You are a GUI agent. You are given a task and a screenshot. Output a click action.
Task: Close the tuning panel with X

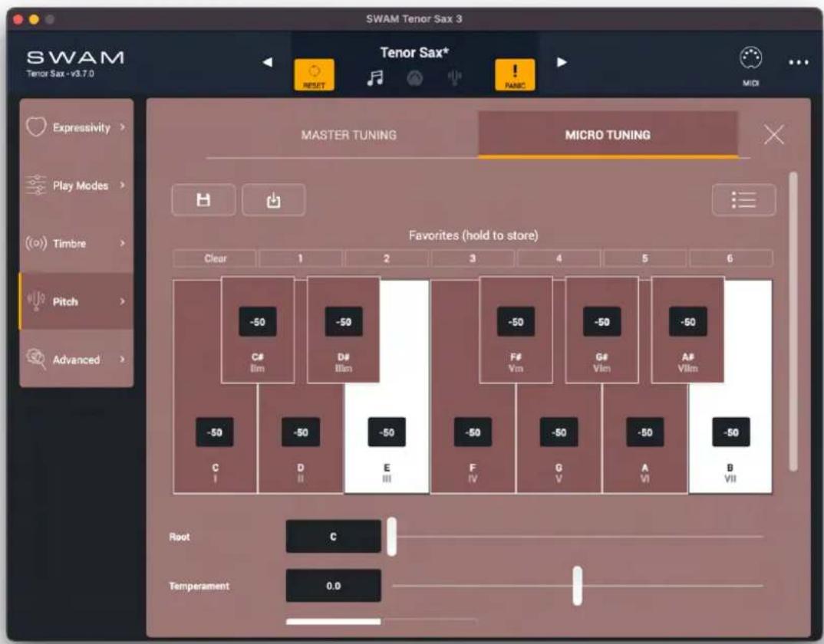point(773,134)
